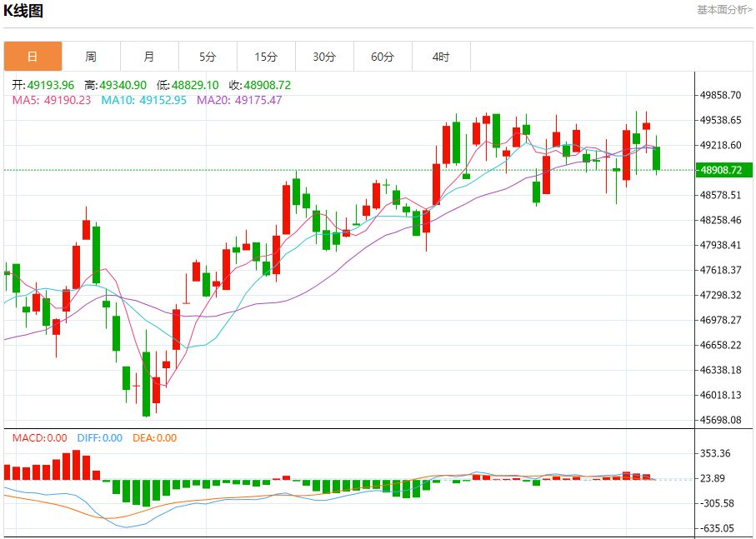Viewport: 756px width, 539px height.
Task: Click the 47938.41 axis price label
Action: coord(721,245)
